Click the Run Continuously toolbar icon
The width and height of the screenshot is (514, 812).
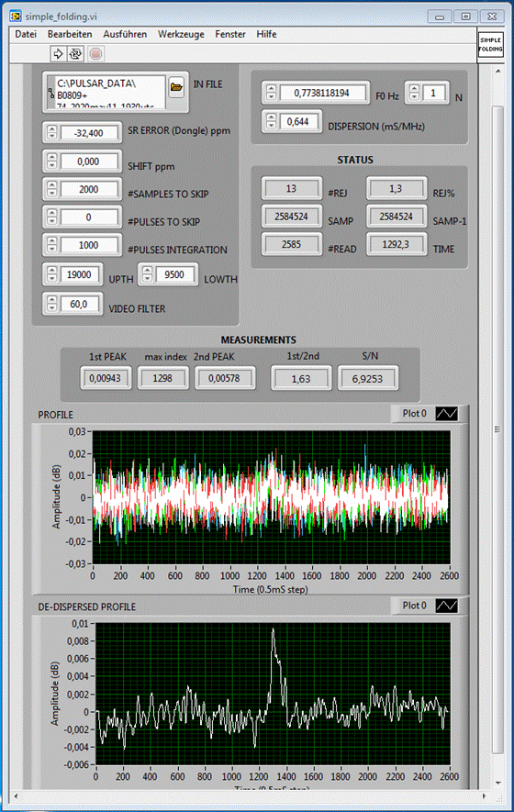[75, 53]
